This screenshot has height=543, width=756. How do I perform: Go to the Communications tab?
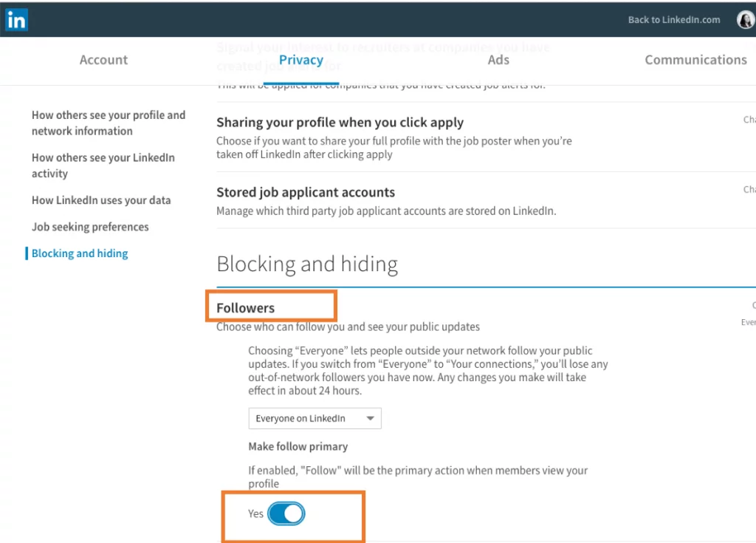pos(695,60)
